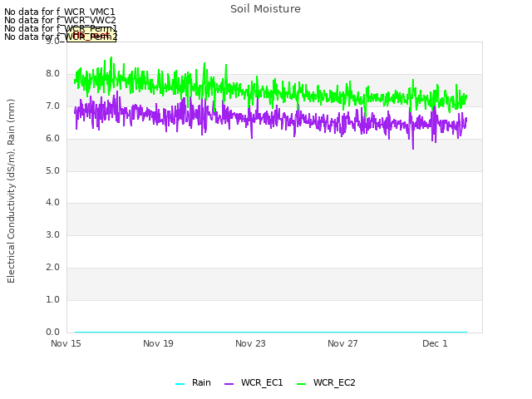Click the 5.0 y-axis tick label
The width and height of the screenshot is (532, 399).
52,170
